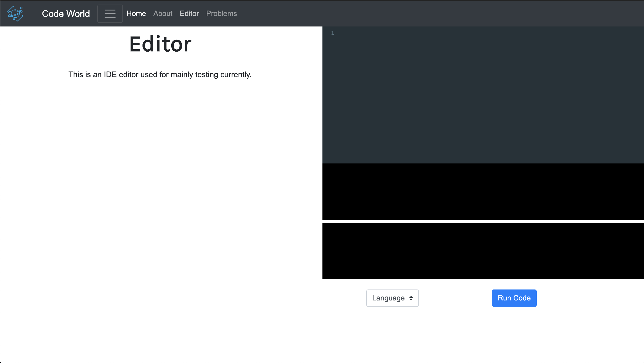Click the lower black output panel
644x363 pixels.
point(483,251)
